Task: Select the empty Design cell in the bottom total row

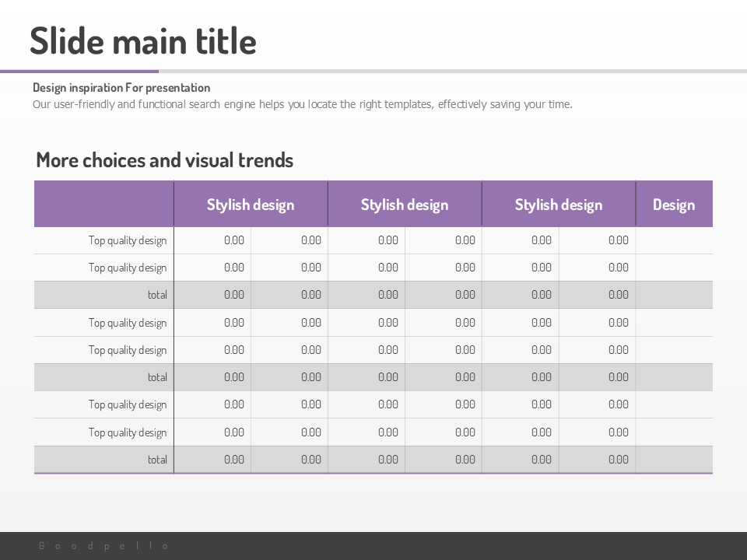Action: coord(674,460)
